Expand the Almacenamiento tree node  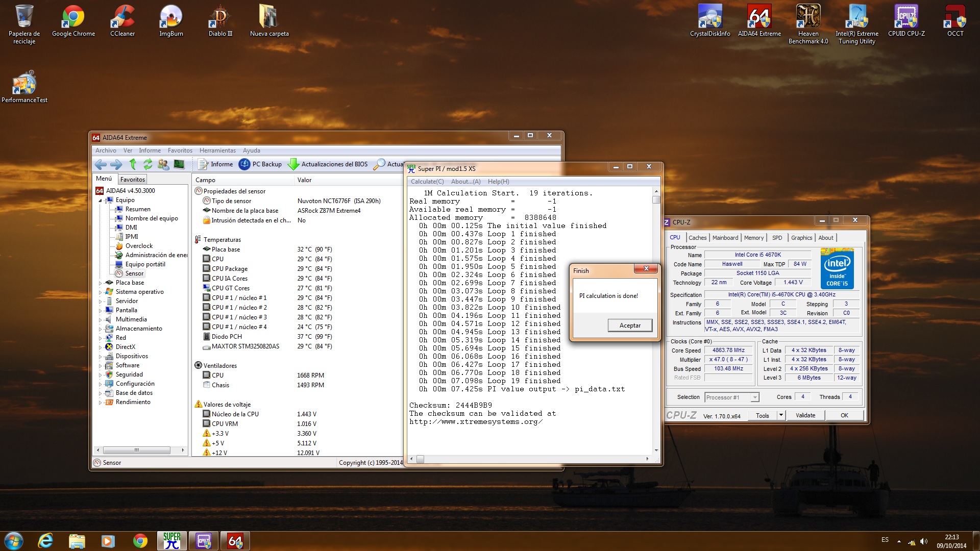(100, 329)
